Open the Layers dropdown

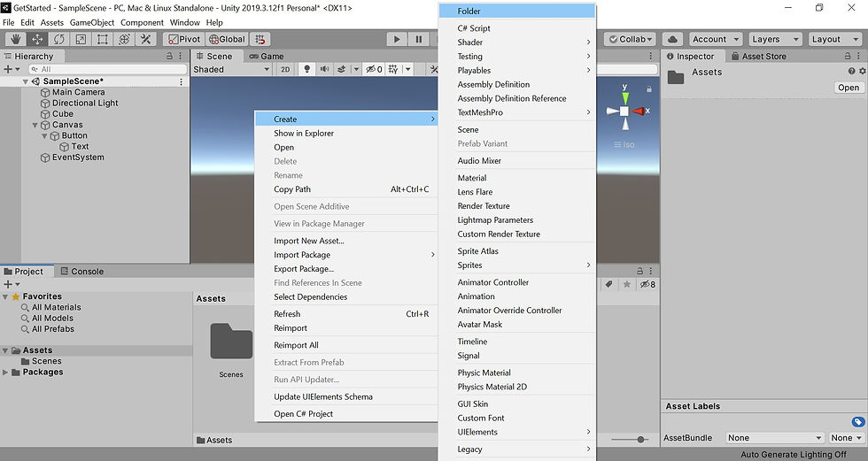point(775,39)
